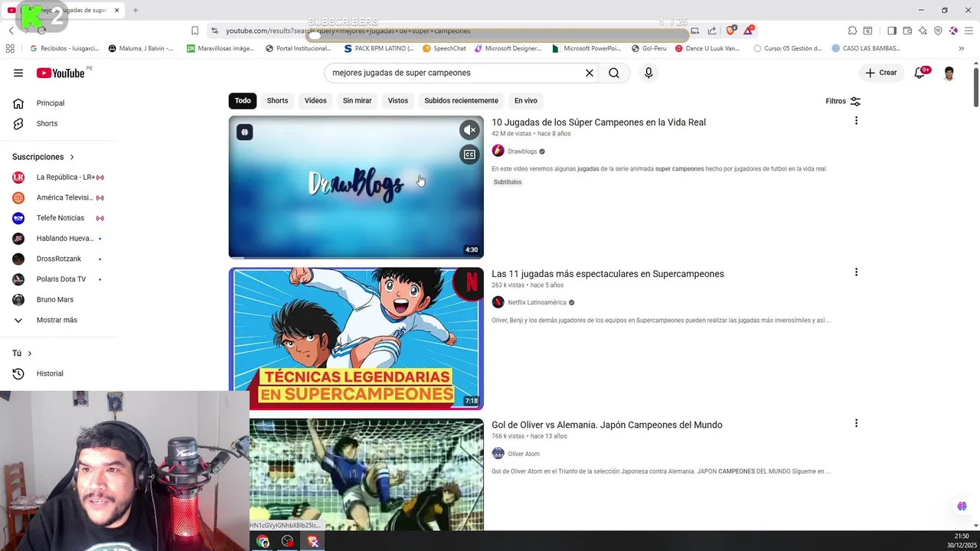Click the purple floating assistant icon
Image resolution: width=980 pixels, height=551 pixels.
click(x=962, y=507)
